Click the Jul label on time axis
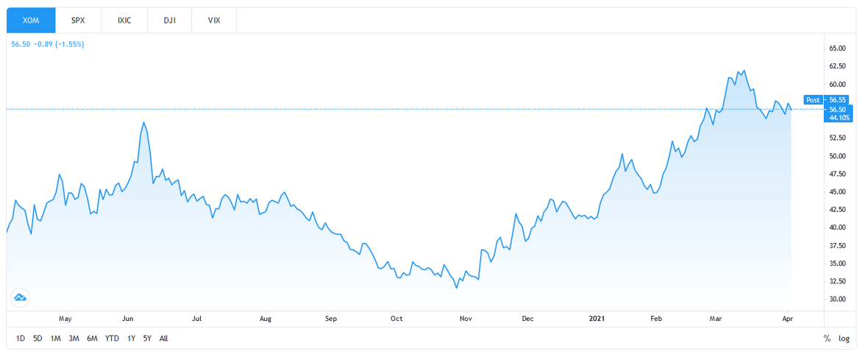The width and height of the screenshot is (868, 360). [x=196, y=319]
